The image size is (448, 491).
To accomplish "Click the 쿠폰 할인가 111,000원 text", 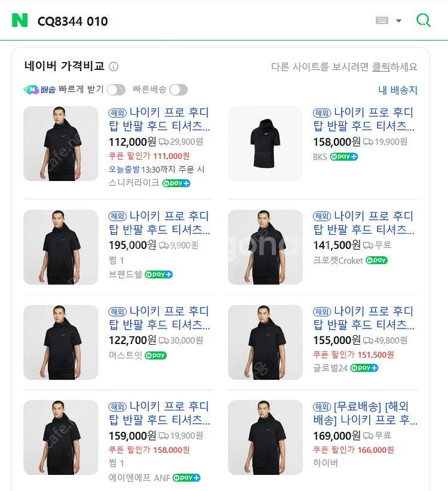I will pos(149,156).
